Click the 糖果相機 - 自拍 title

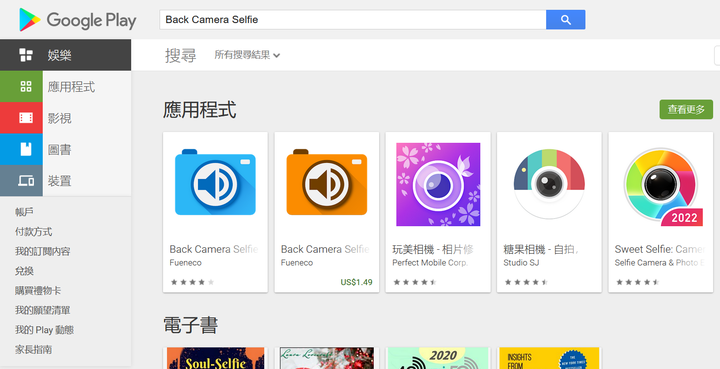[541, 249]
